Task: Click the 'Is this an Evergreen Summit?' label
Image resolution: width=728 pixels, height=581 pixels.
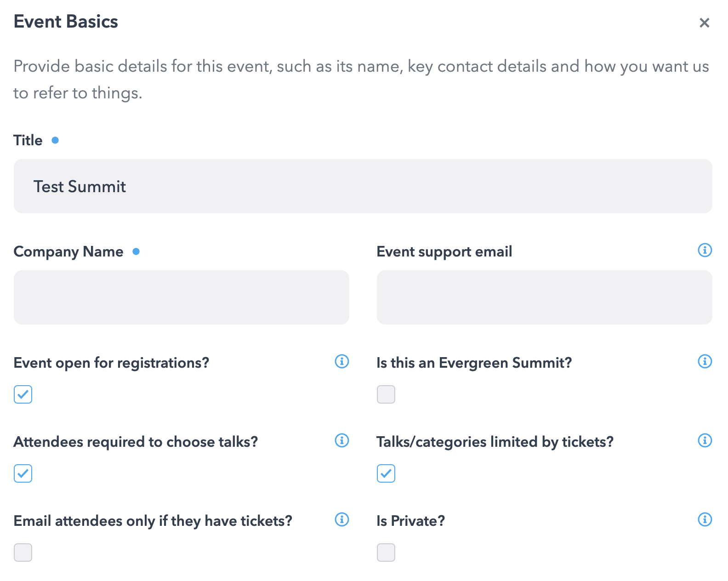Action: pyautogui.click(x=474, y=363)
